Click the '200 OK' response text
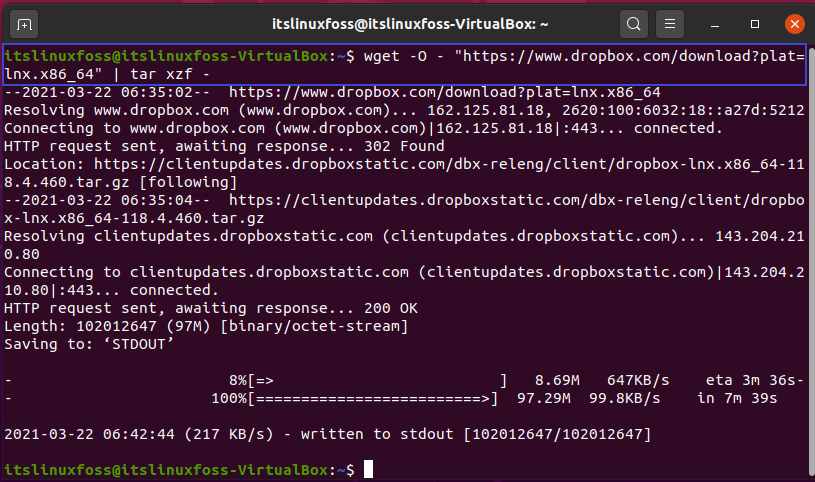815x482 pixels. click(x=390, y=308)
